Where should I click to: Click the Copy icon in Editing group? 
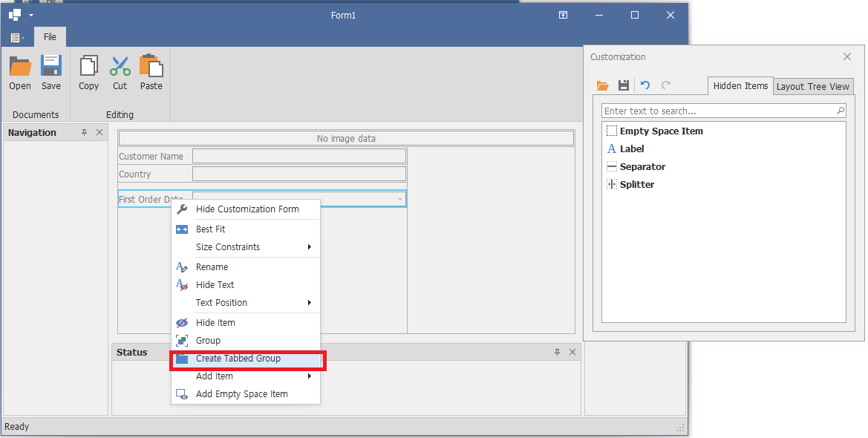click(88, 65)
